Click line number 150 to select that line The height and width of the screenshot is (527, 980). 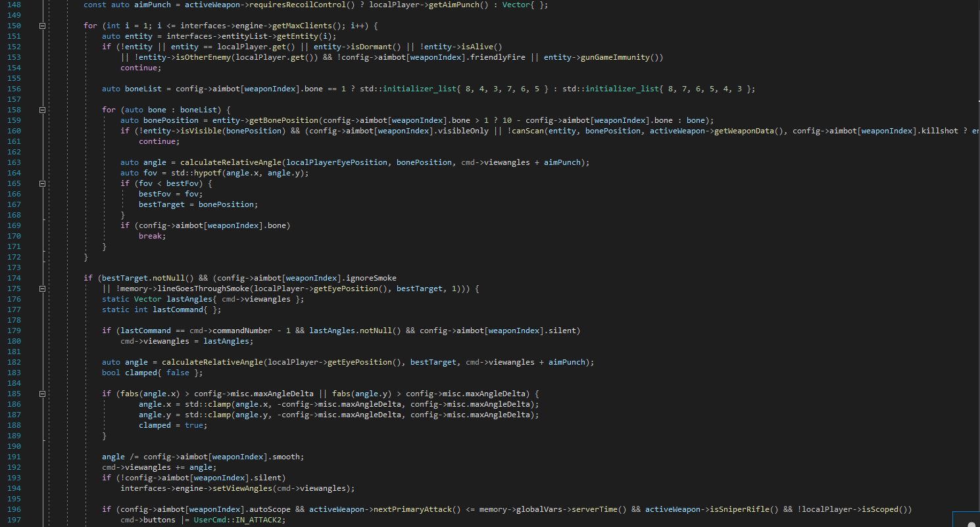coord(14,26)
